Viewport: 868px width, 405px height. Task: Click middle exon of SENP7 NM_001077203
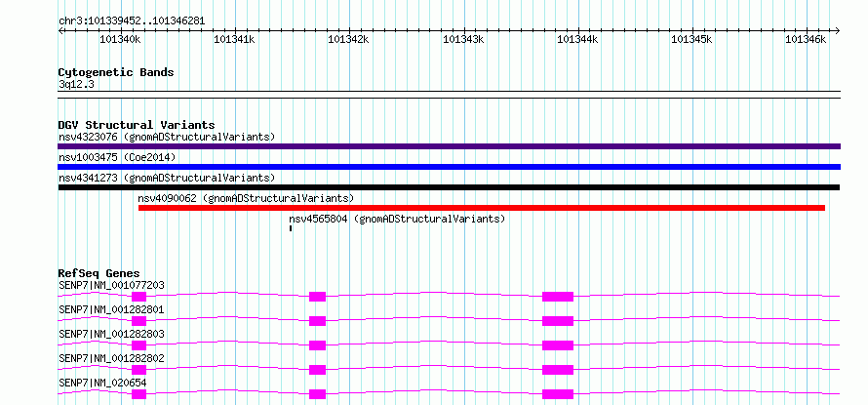[x=317, y=297]
